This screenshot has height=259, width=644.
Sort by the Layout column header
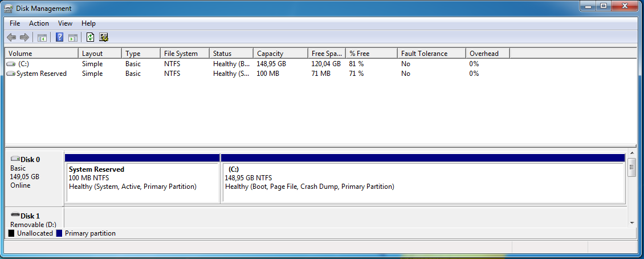pyautogui.click(x=100, y=54)
